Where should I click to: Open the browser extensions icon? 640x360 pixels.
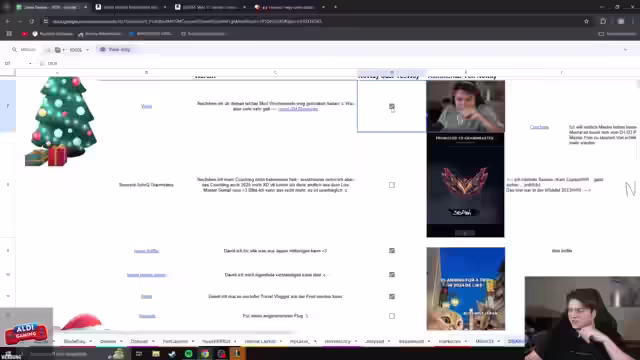[603, 21]
